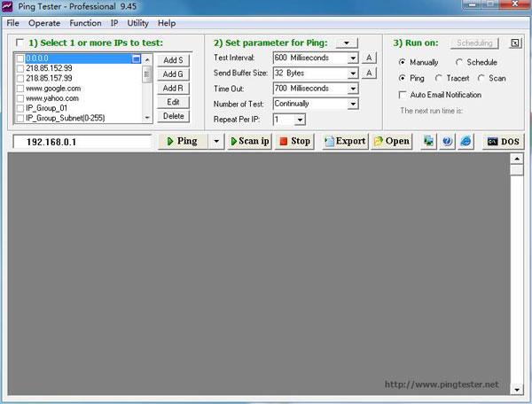Select the Scan radio option
The image size is (532, 404).
481,78
